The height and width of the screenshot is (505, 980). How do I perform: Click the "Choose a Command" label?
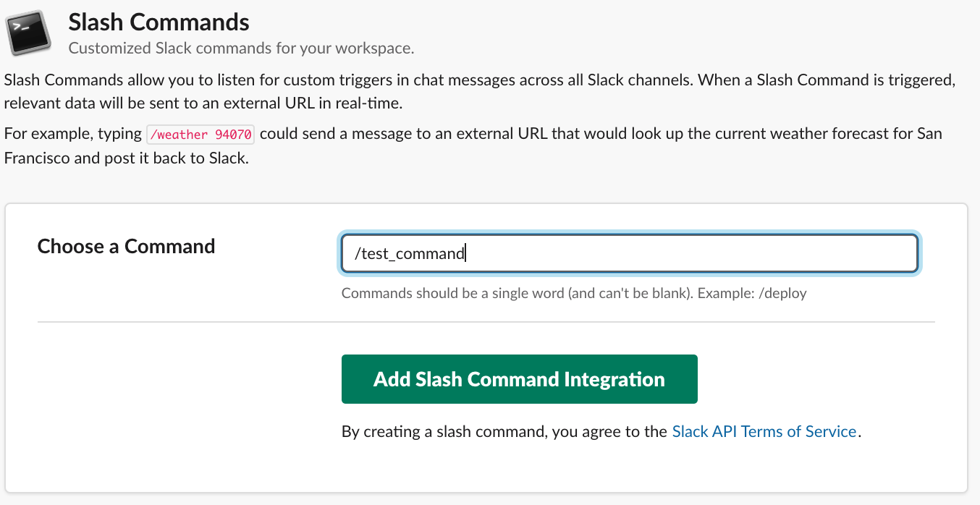(126, 246)
